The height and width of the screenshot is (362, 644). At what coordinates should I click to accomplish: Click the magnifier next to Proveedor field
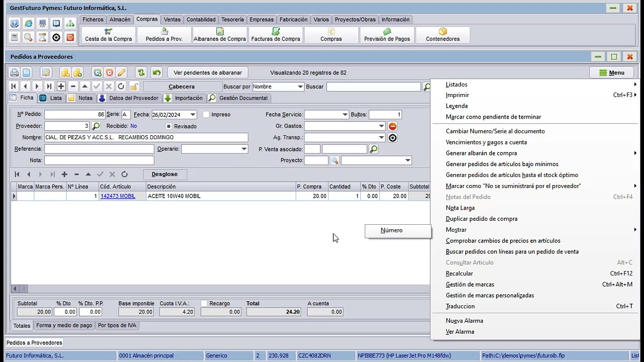point(96,126)
